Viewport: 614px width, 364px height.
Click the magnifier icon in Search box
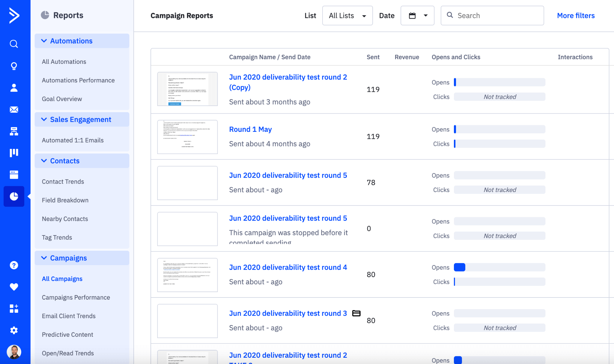[450, 15]
